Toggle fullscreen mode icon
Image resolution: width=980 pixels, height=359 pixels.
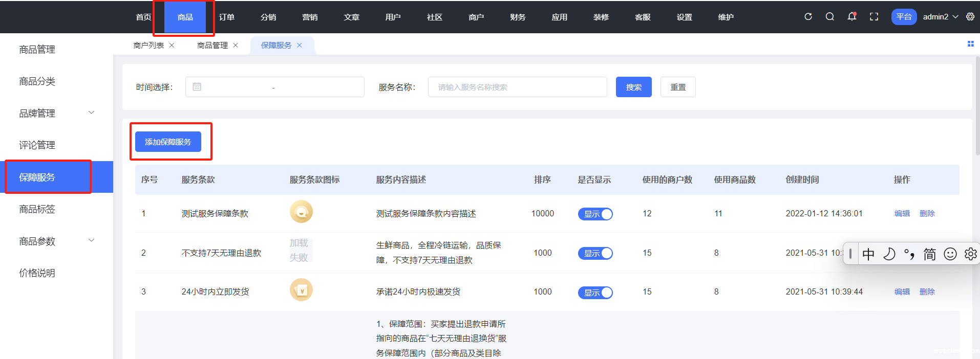point(874,17)
